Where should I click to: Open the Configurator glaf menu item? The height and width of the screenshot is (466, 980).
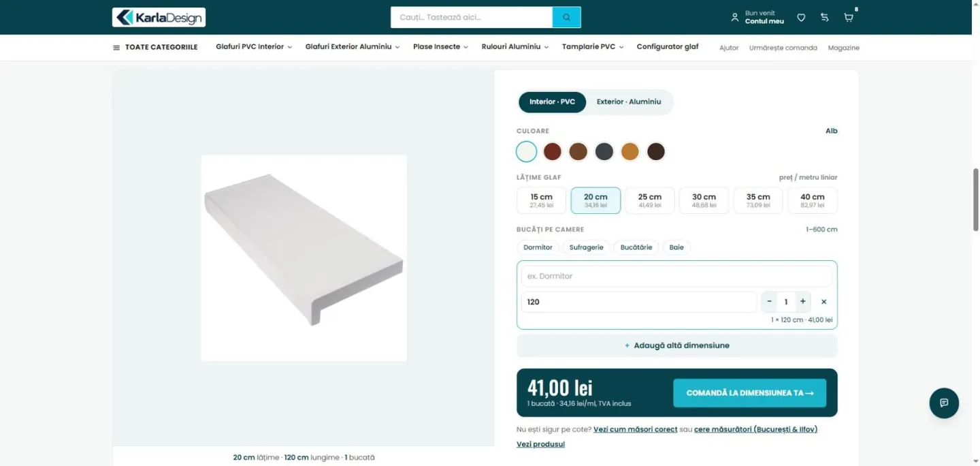668,47
